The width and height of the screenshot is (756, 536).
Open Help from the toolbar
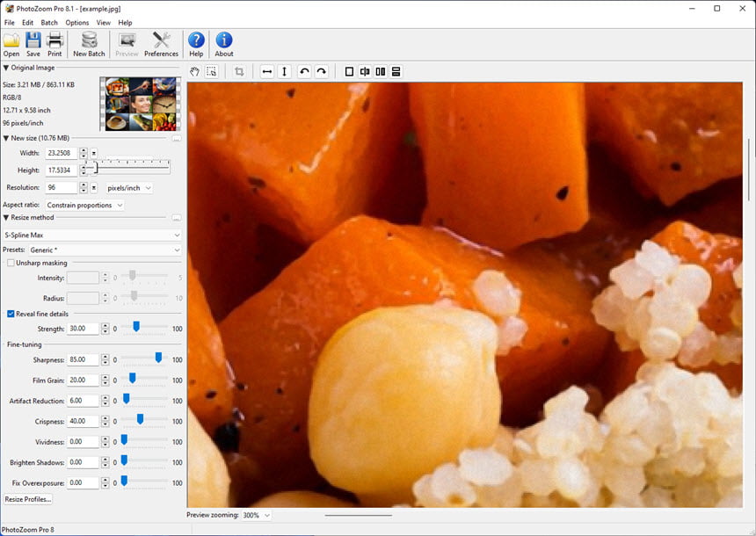coord(196,44)
